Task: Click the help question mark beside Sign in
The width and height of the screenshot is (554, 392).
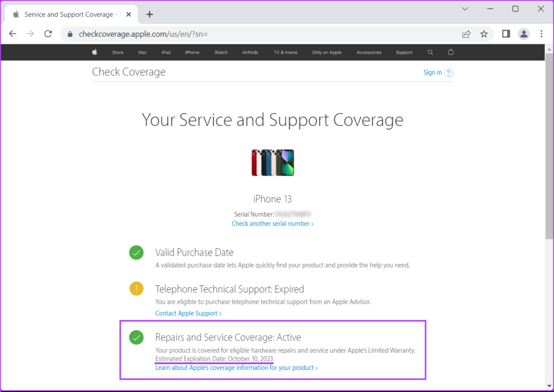Action: [x=449, y=73]
